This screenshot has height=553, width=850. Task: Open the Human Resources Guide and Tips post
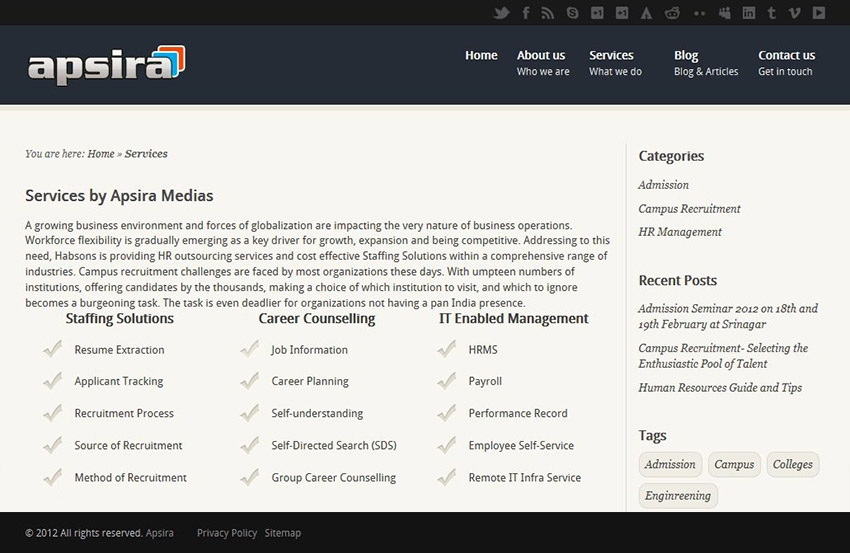(x=720, y=388)
